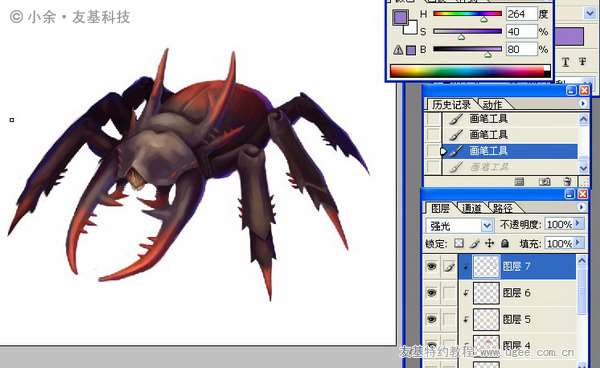Toggle lock all padlock icon
The height and width of the screenshot is (368, 600).
point(505,243)
